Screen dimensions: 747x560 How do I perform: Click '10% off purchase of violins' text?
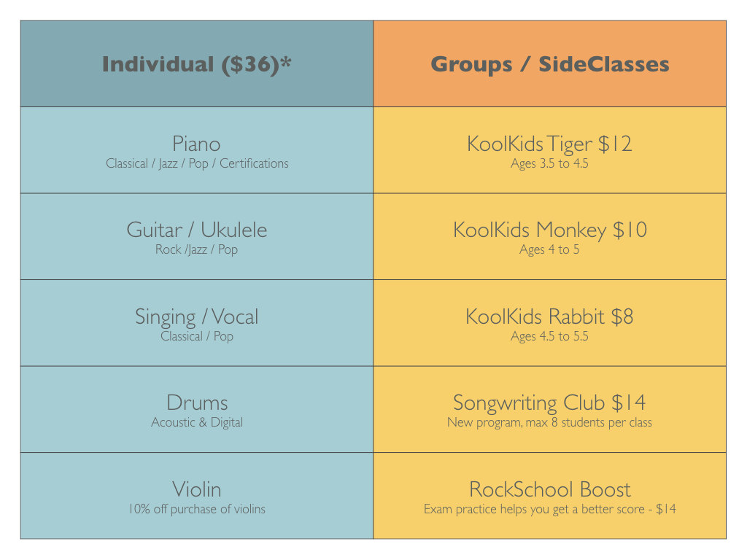[x=197, y=509]
